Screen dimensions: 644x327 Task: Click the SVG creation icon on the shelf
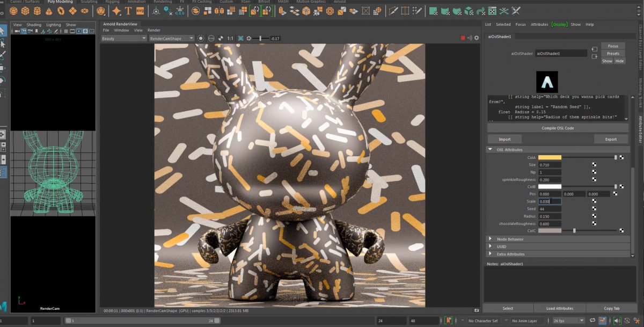[141, 10]
